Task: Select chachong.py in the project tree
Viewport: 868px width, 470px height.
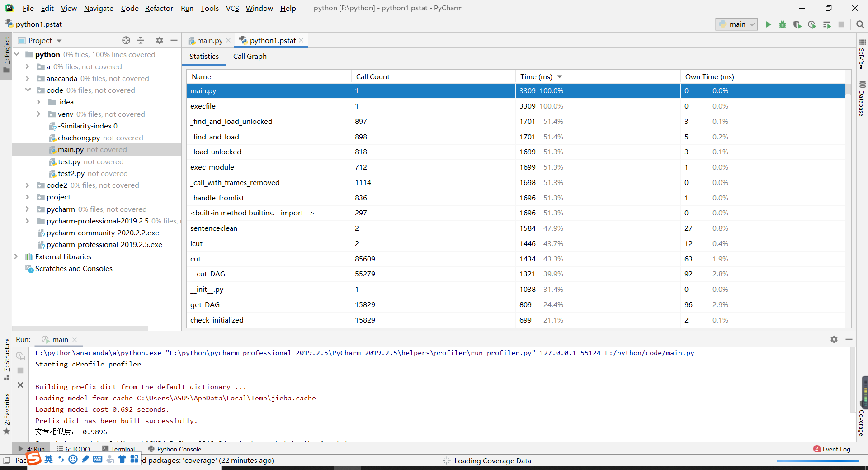Action: pyautogui.click(x=79, y=138)
